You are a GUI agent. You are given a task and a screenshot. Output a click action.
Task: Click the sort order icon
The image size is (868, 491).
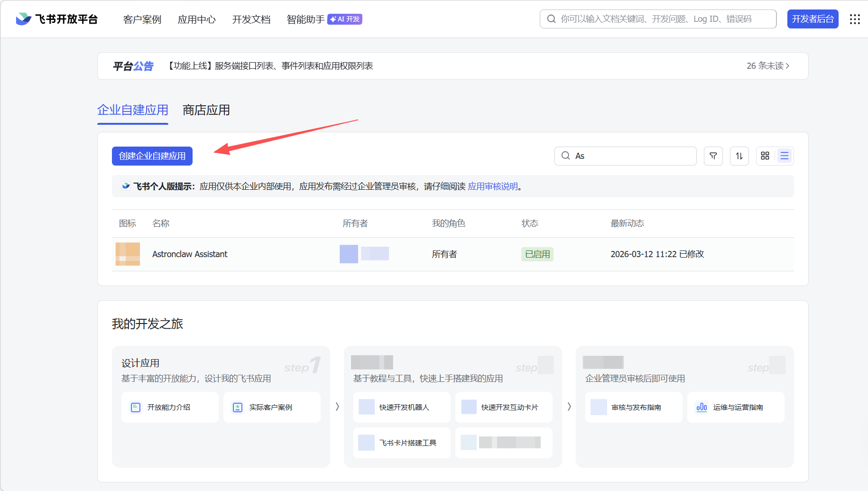pos(739,156)
